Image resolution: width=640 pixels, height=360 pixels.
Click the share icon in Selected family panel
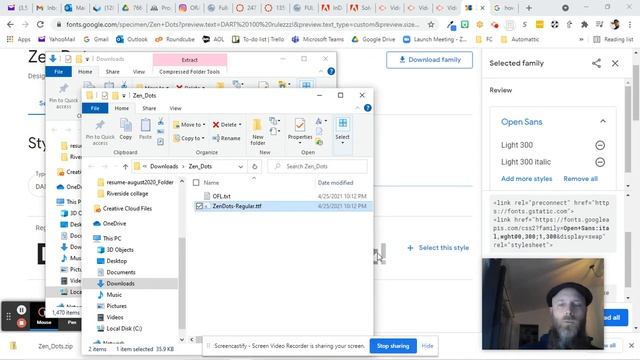click(596, 63)
